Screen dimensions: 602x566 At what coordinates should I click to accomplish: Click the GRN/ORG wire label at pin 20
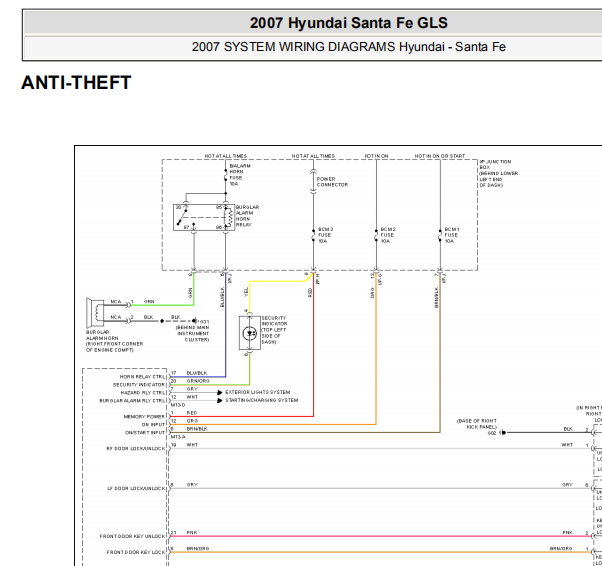click(198, 381)
